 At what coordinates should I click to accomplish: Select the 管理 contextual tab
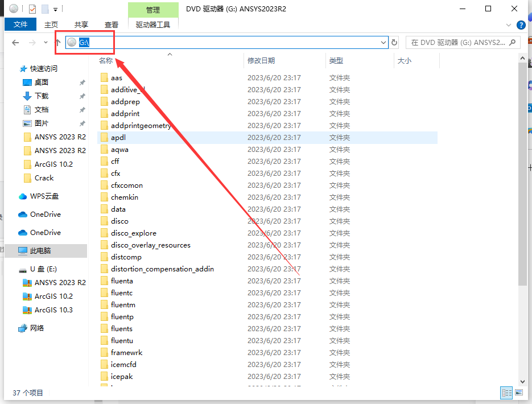(x=153, y=10)
